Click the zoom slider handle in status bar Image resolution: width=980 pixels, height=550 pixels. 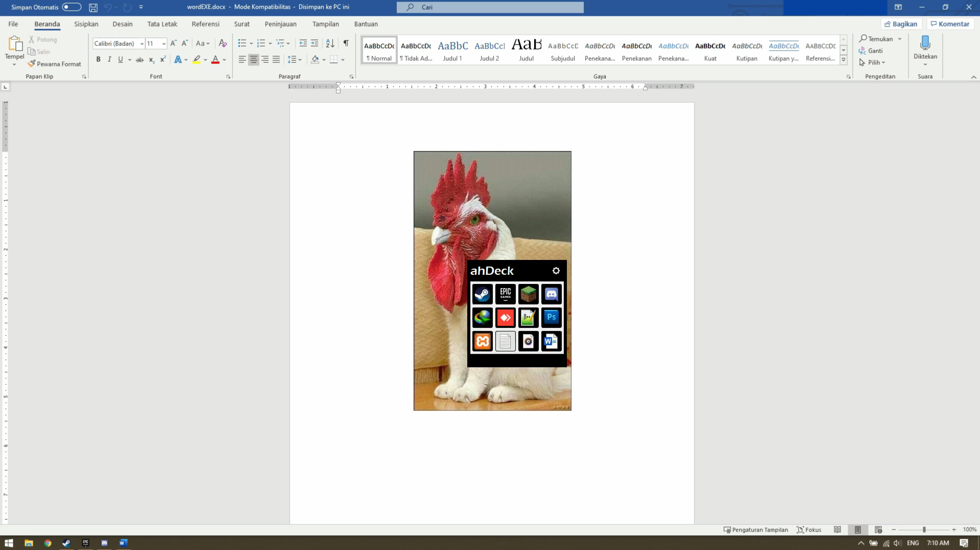click(x=924, y=530)
